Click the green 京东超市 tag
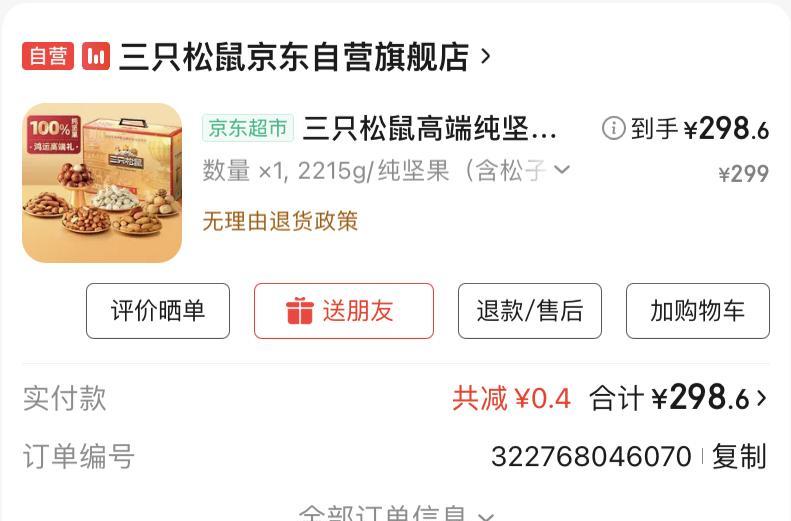The width and height of the screenshot is (791, 521). (248, 128)
